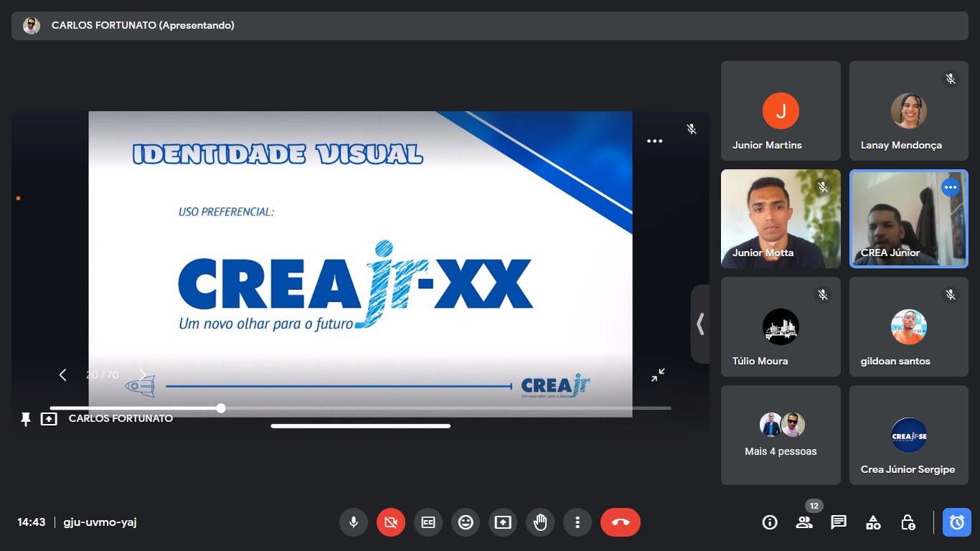The image size is (980, 551).
Task: Open the Mais 4 pessoas tile
Action: 781,435
